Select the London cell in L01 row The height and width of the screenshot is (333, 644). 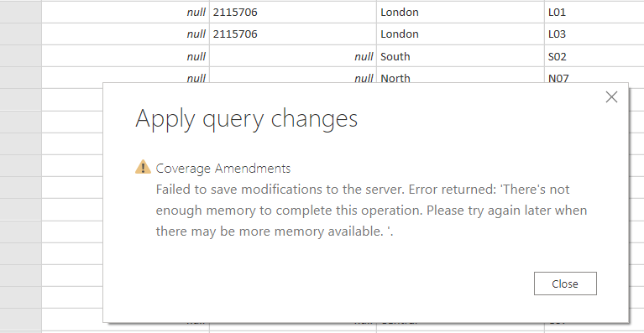460,13
